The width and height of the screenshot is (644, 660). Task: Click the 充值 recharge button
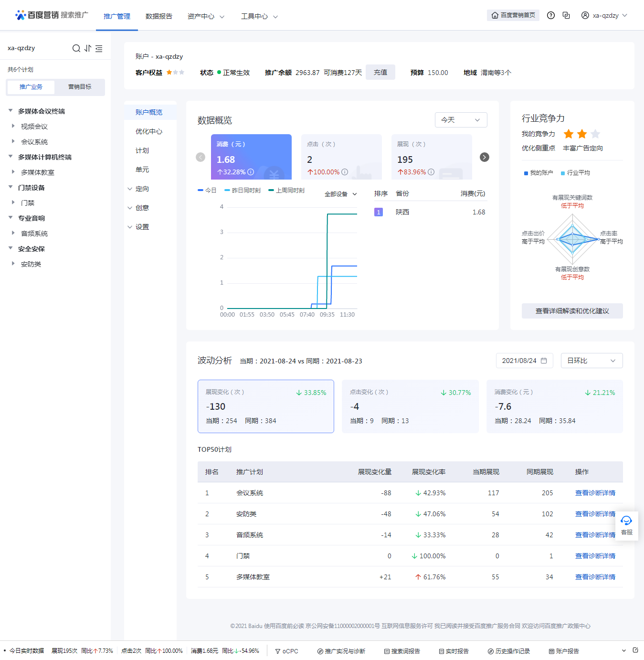tap(380, 72)
